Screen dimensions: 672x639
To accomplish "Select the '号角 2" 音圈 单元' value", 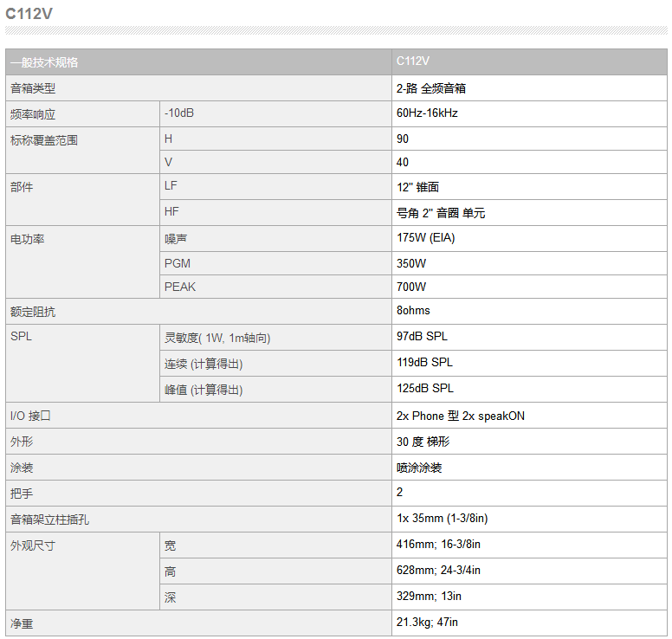I will click(x=441, y=213).
